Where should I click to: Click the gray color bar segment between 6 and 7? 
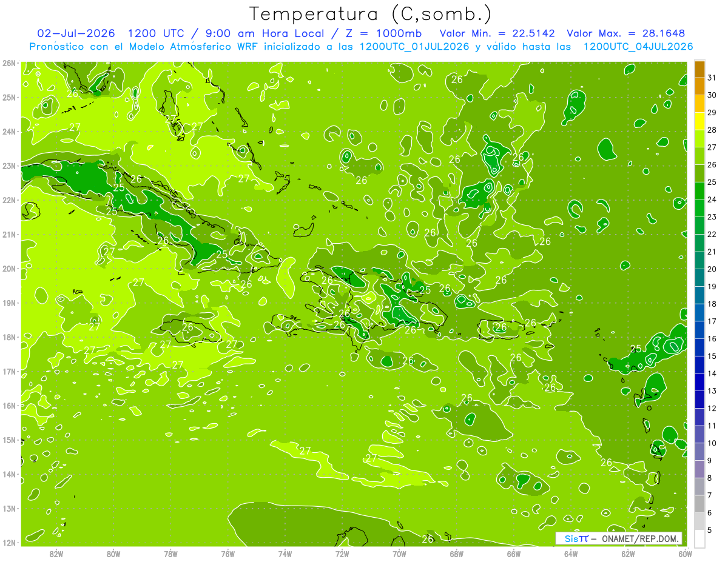[x=699, y=504]
